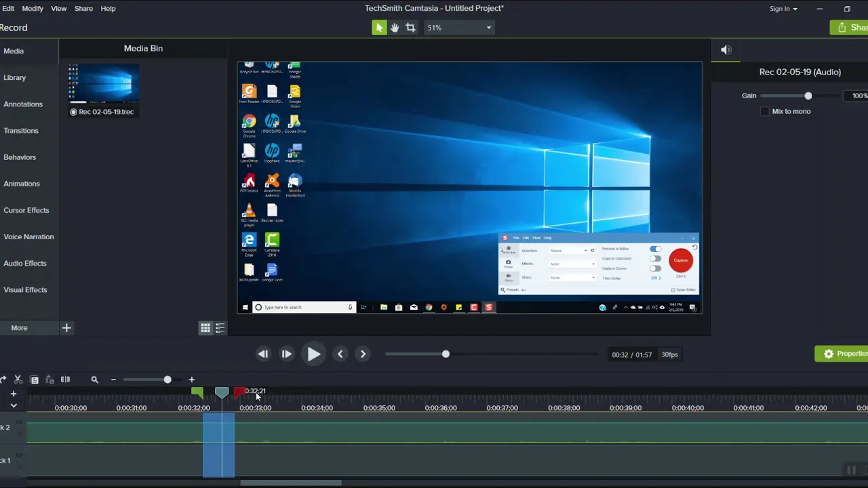Click the plus icon next to More

66,328
